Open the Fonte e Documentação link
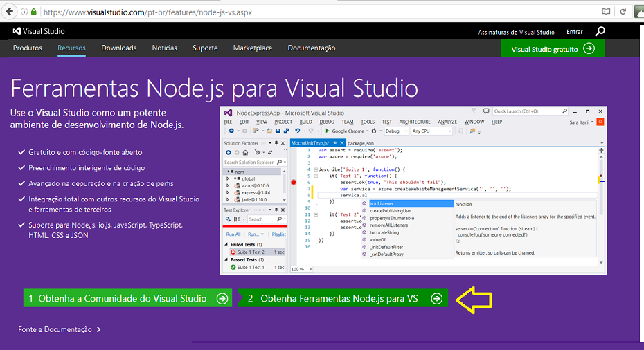The height and width of the screenshot is (350, 644). click(59, 329)
